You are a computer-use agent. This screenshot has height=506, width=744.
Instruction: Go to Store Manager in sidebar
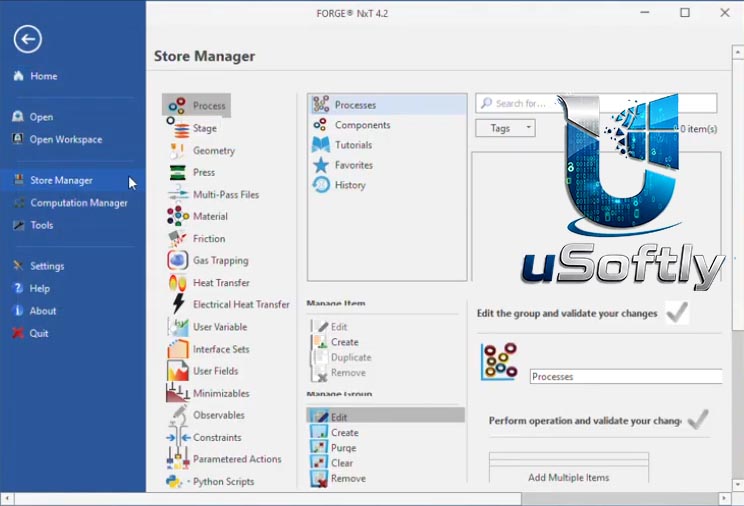coord(72,180)
